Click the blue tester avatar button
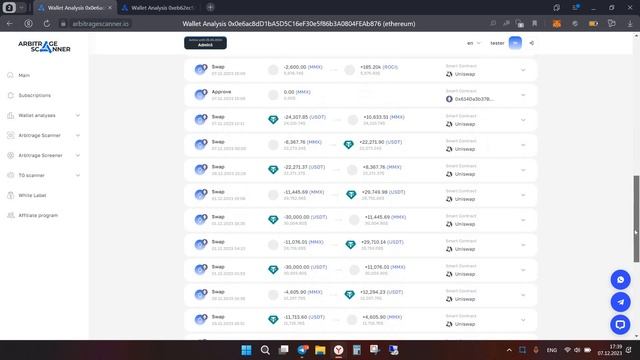 click(x=515, y=43)
